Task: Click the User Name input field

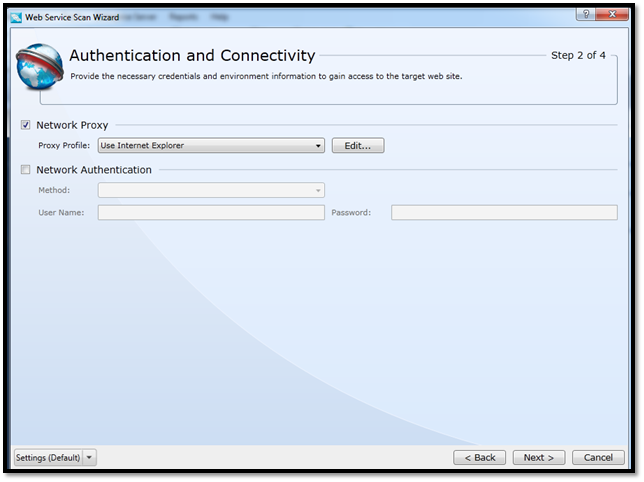Action: tap(211, 212)
